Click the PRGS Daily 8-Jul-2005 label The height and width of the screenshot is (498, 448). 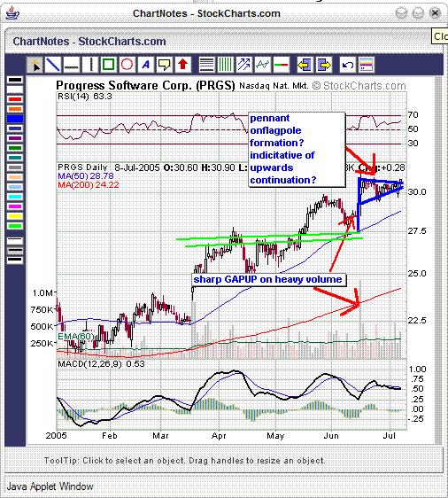tap(109, 167)
